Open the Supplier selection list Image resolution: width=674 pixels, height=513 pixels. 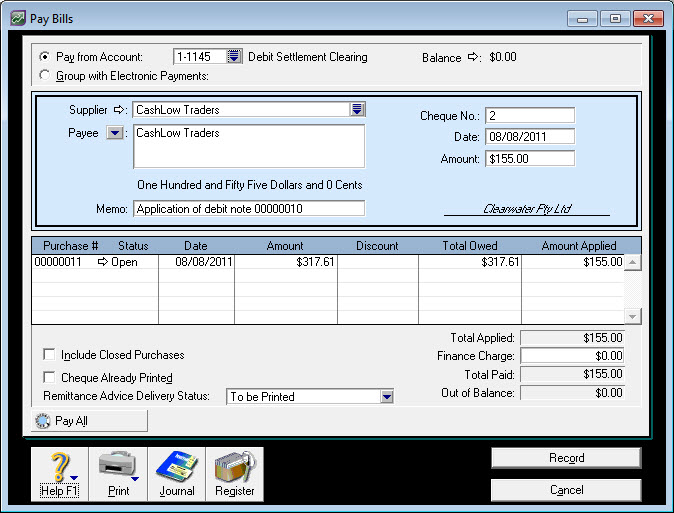(357, 109)
